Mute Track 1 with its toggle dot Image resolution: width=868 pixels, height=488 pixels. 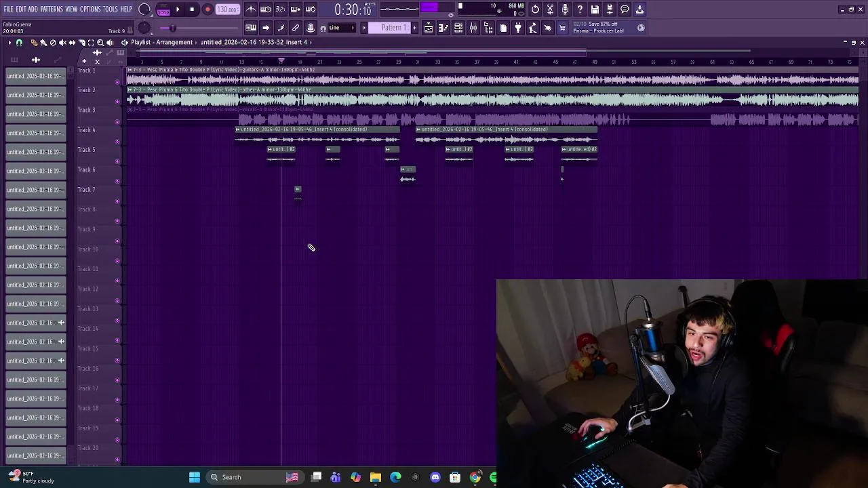tap(117, 82)
